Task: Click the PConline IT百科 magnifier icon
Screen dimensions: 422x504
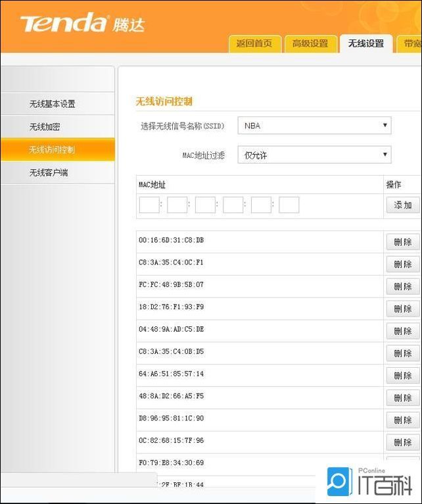Action: pyautogui.click(x=338, y=482)
